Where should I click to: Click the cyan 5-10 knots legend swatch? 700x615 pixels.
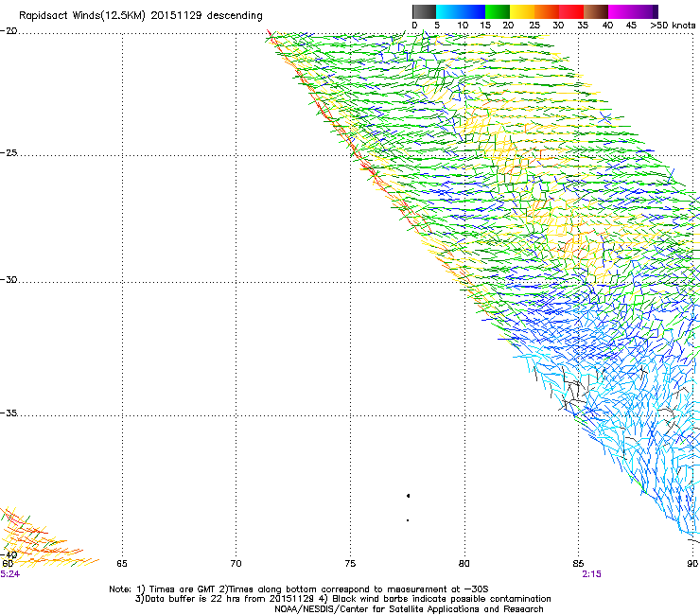(x=448, y=11)
